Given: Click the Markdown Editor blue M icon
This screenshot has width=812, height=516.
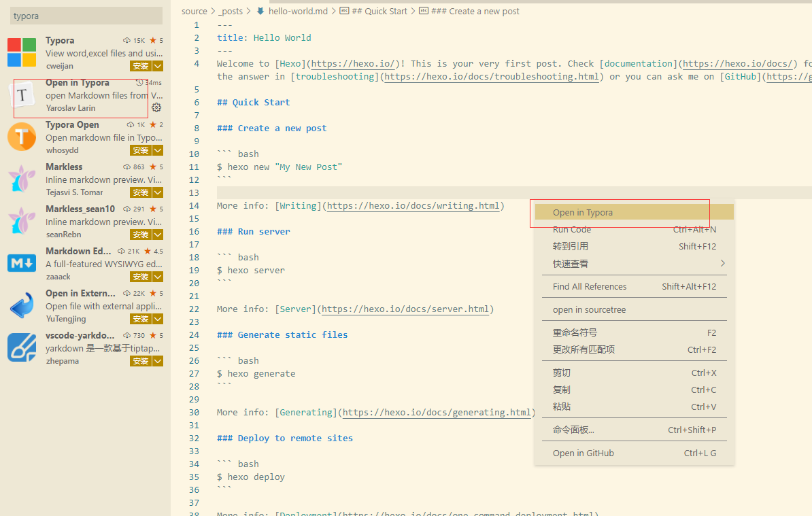Looking at the screenshot, I should pyautogui.click(x=22, y=263).
